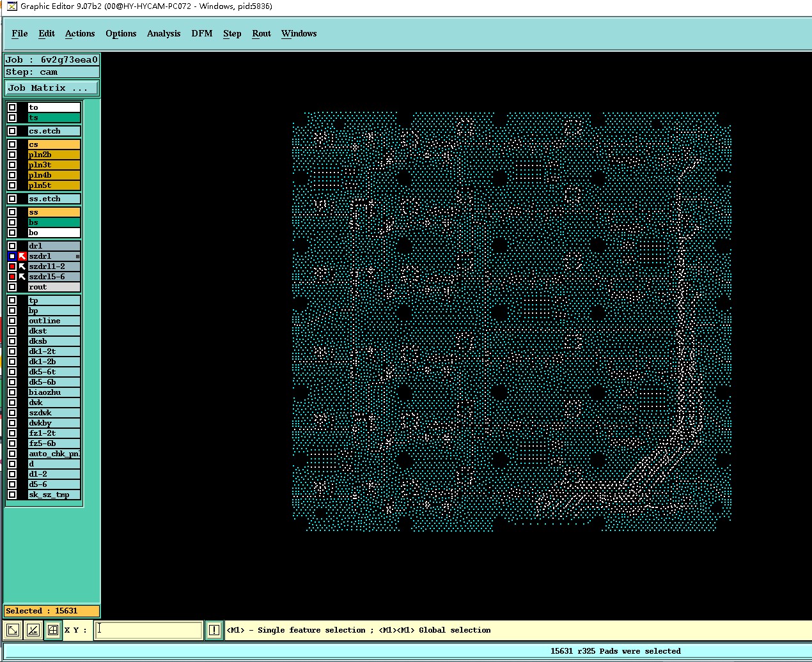The image size is (812, 662).
Task: Click the Job Matrix ... button
Action: tap(52, 88)
